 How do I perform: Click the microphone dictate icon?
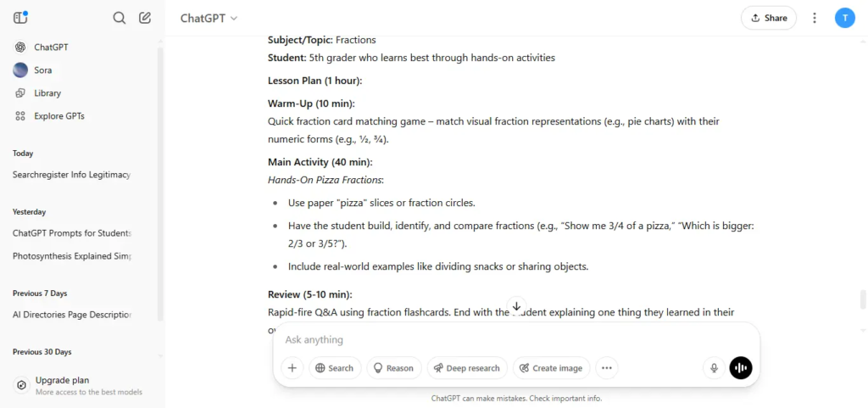(715, 368)
